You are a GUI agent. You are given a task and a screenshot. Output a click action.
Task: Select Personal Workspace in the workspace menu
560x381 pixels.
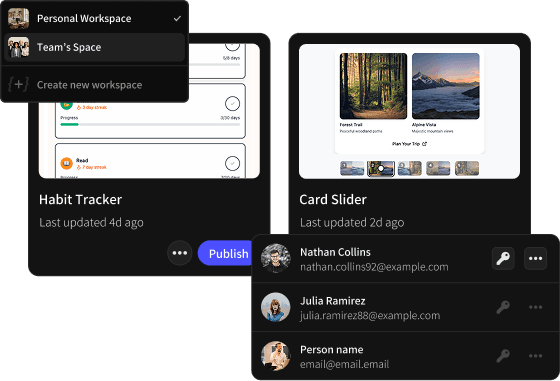coord(94,19)
